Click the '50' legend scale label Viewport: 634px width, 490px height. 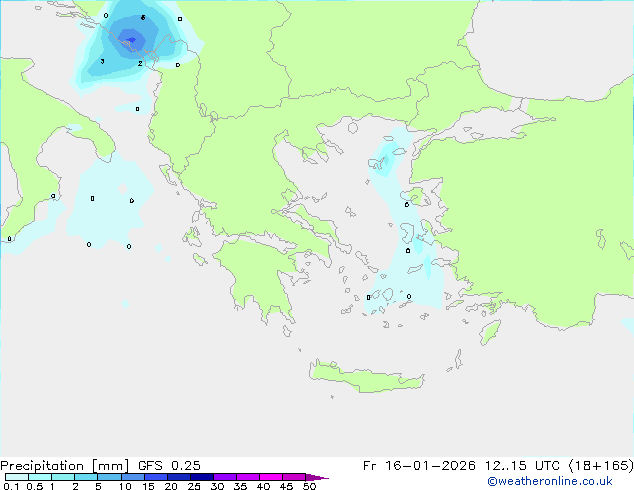pyautogui.click(x=310, y=486)
